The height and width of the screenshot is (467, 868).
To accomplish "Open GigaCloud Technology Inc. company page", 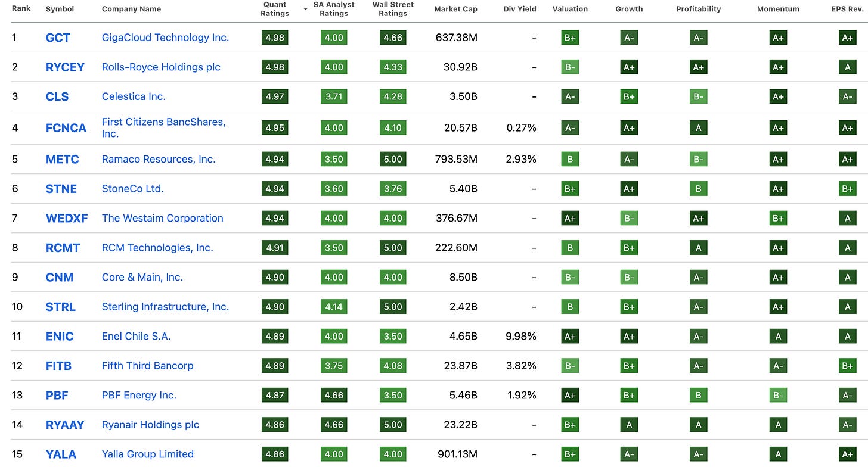I will pyautogui.click(x=165, y=38).
